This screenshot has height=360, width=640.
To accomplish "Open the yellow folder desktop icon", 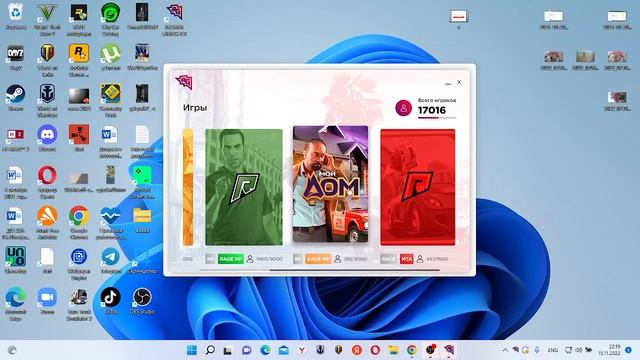I will coord(142,220).
